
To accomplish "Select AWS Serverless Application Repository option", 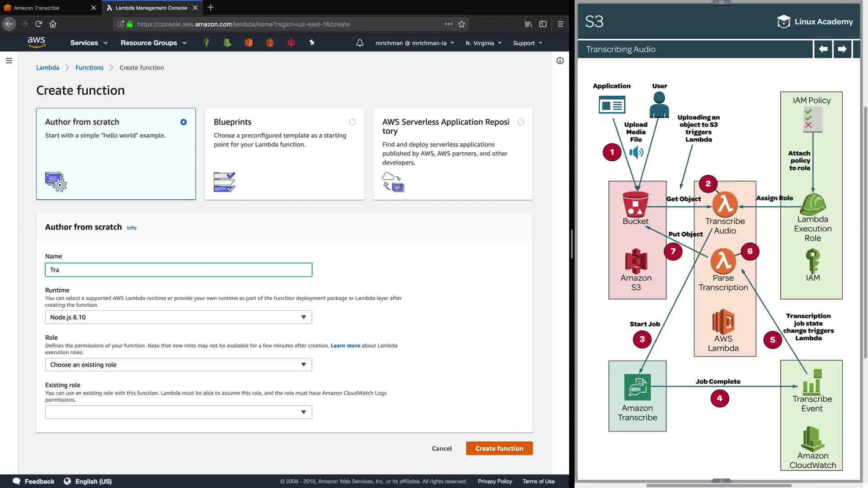I will [x=521, y=122].
